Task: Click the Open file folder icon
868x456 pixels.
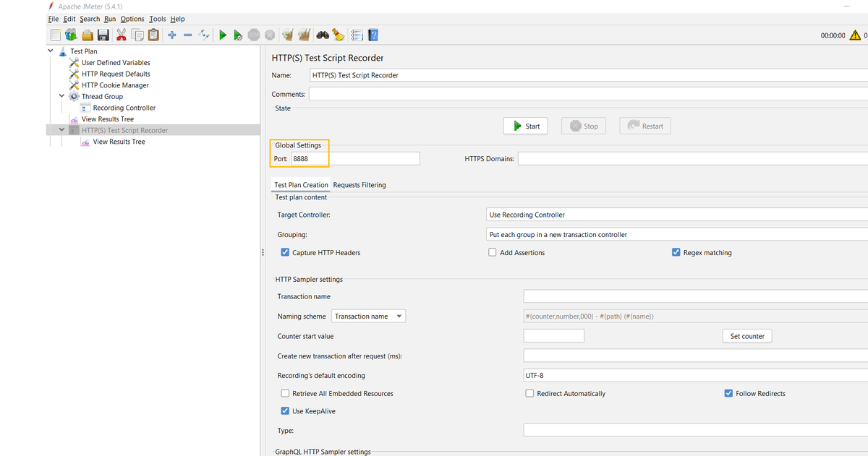Action: (x=88, y=35)
